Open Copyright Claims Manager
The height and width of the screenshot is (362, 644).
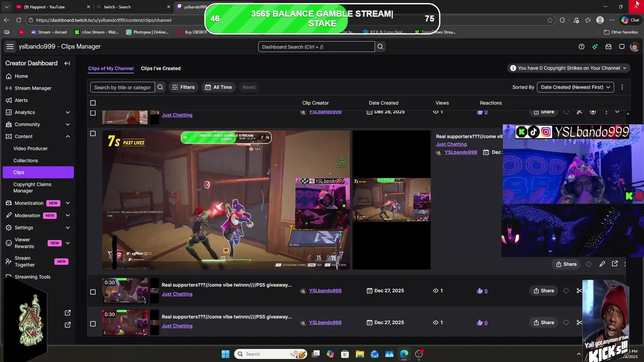coord(32,188)
